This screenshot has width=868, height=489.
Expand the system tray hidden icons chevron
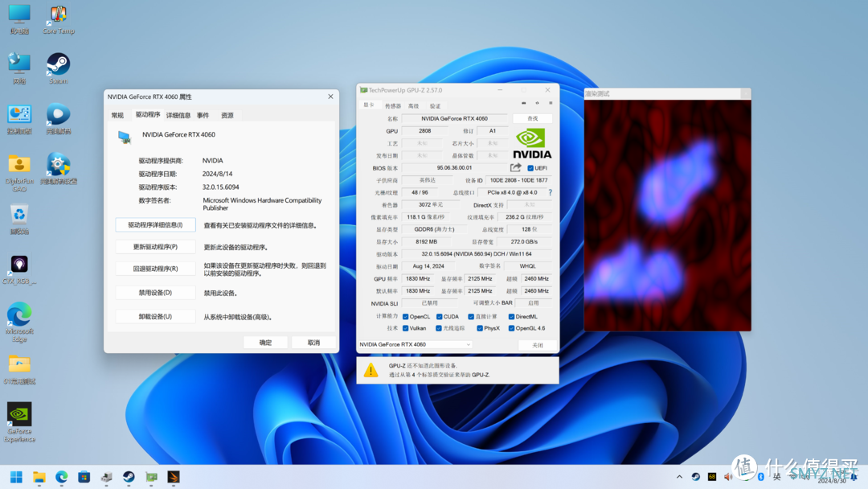click(679, 477)
